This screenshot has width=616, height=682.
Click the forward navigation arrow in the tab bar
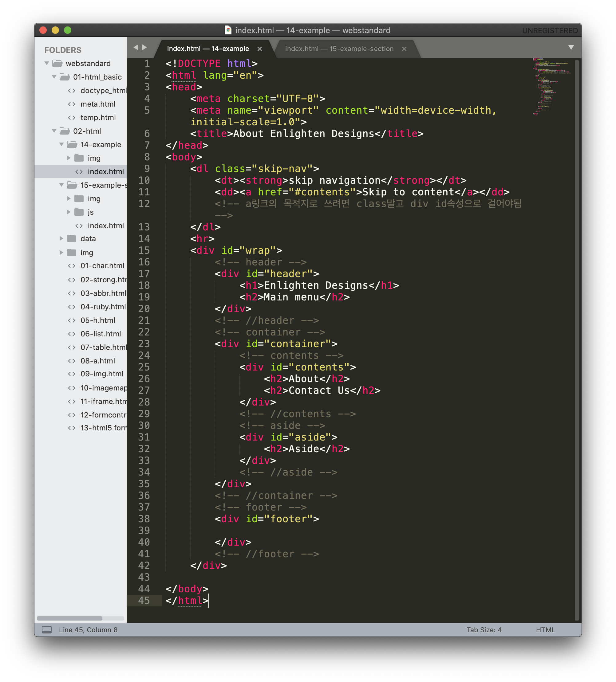pos(144,47)
